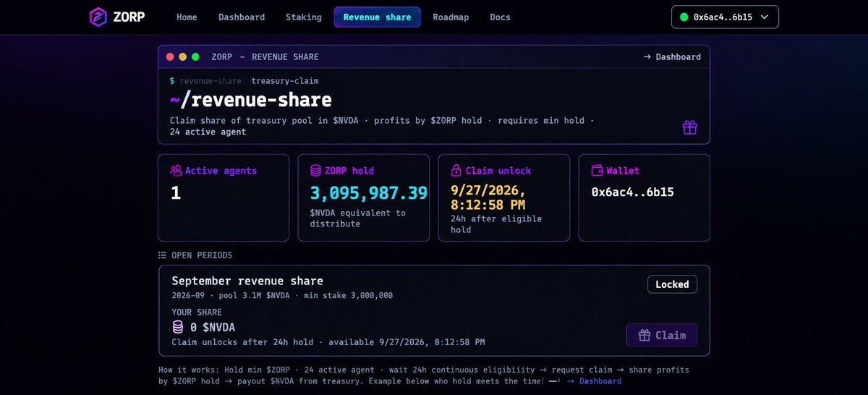868x395 pixels.
Task: Click the Locked status badge
Action: [672, 284]
